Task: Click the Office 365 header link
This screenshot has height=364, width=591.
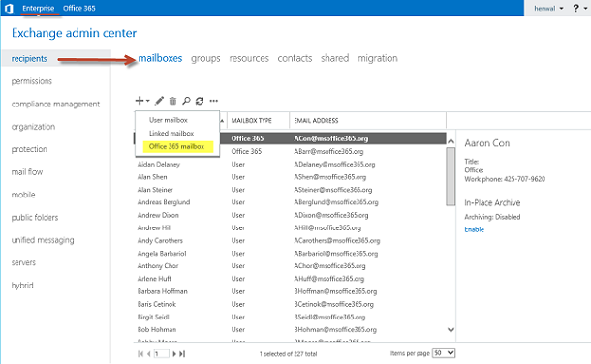Action: coord(79,8)
